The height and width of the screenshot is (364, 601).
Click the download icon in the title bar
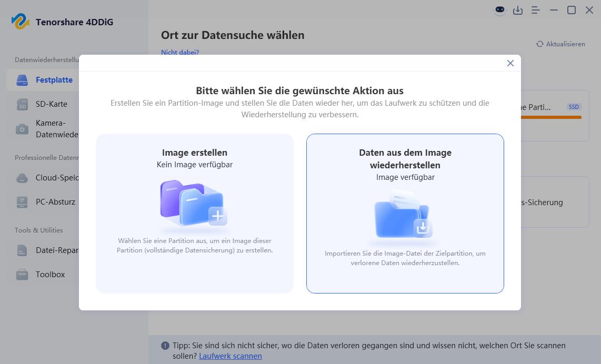point(517,10)
